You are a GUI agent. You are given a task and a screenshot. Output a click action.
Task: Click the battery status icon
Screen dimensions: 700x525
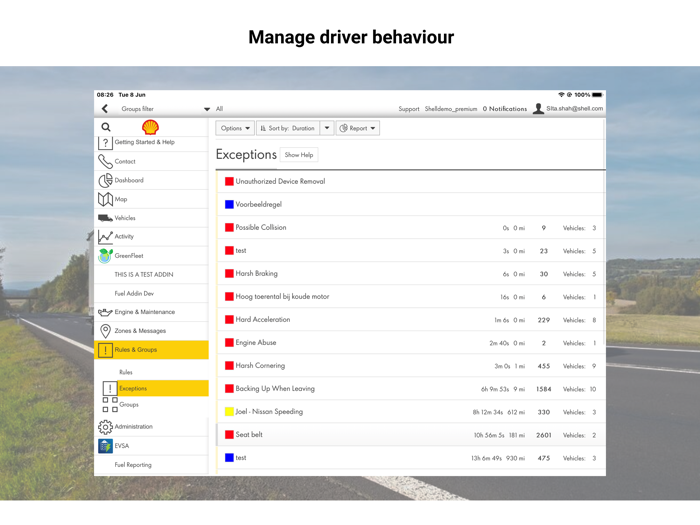[598, 95]
